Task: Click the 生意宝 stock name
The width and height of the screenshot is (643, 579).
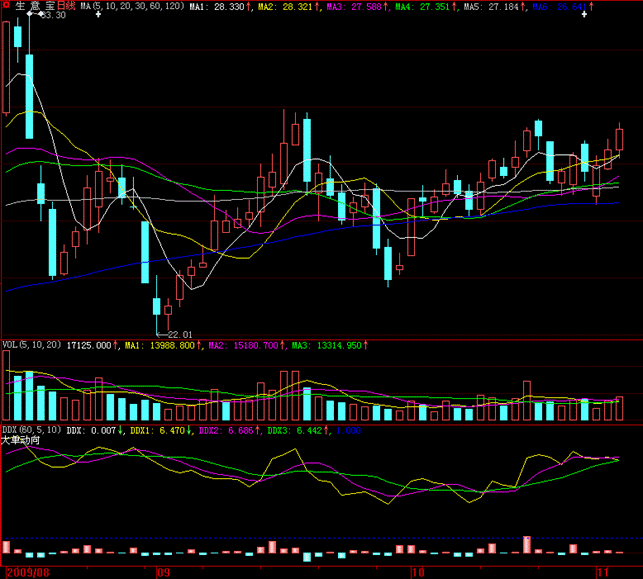Action: [x=27, y=6]
